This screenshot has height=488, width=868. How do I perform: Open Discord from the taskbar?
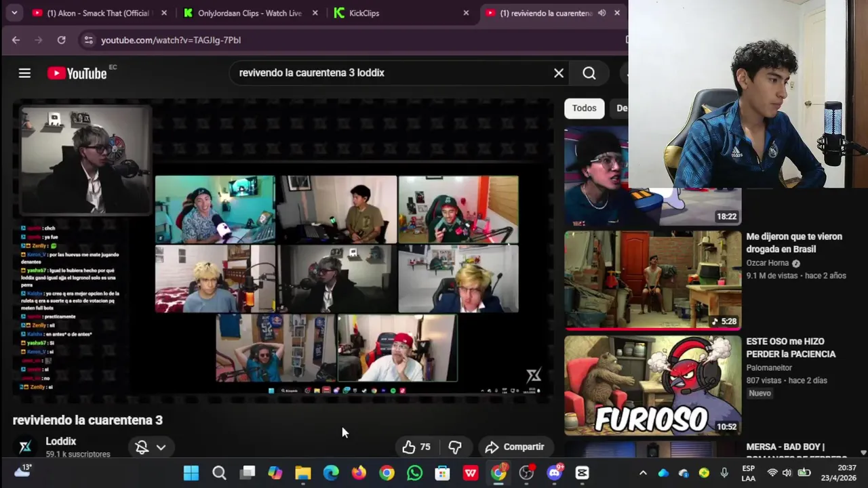click(555, 473)
